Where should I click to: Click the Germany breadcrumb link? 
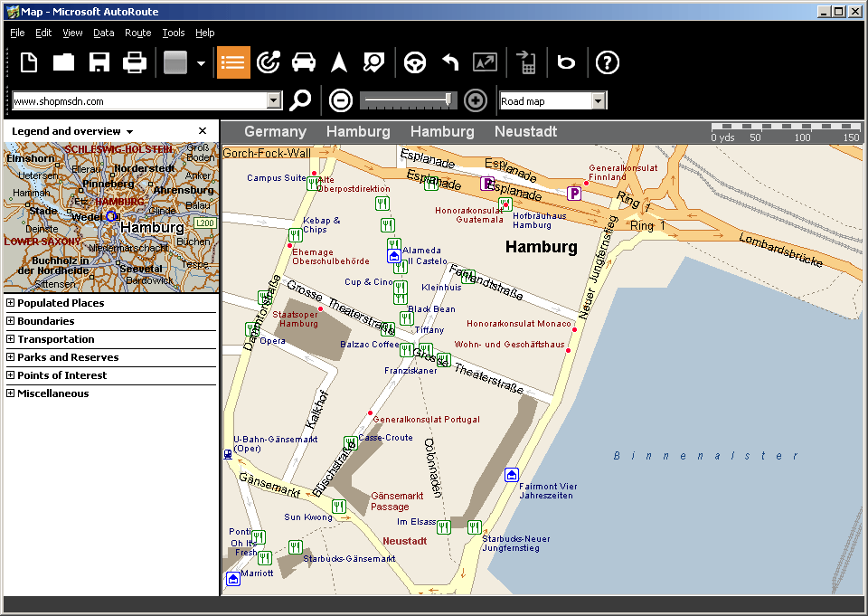coord(275,132)
